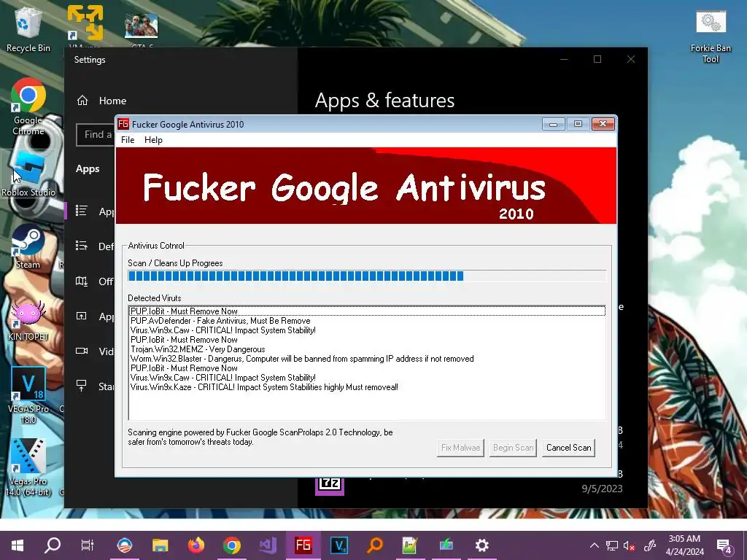Image resolution: width=747 pixels, height=560 pixels.
Task: Select the Forkie Ban Tool desktop icon
Action: click(x=711, y=37)
